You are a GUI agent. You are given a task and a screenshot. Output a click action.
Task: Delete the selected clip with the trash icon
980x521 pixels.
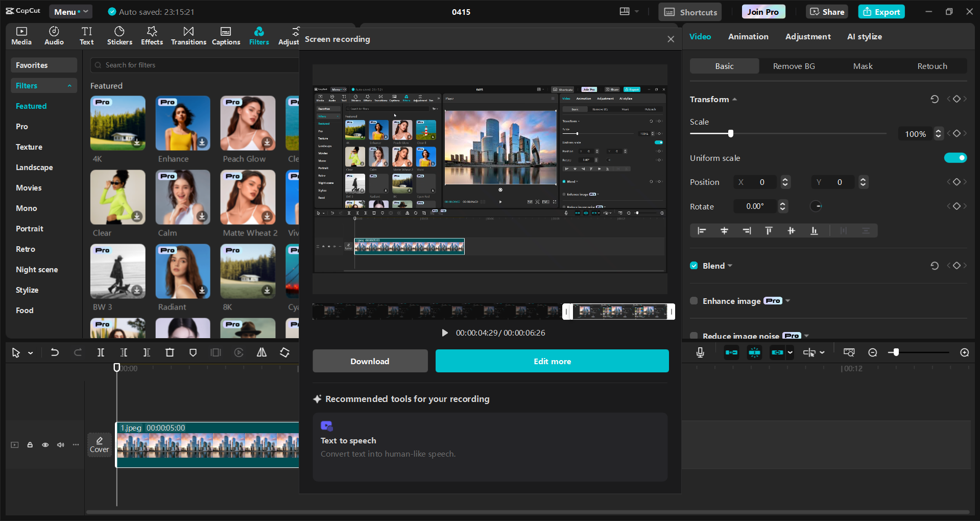(170, 352)
